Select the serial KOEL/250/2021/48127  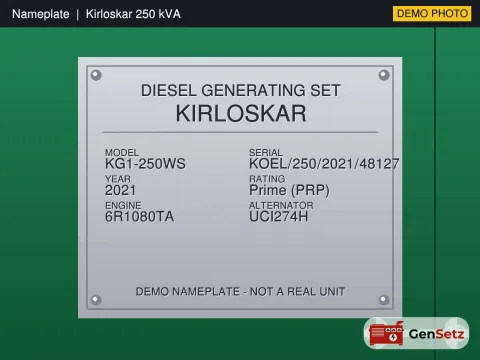click(x=324, y=164)
